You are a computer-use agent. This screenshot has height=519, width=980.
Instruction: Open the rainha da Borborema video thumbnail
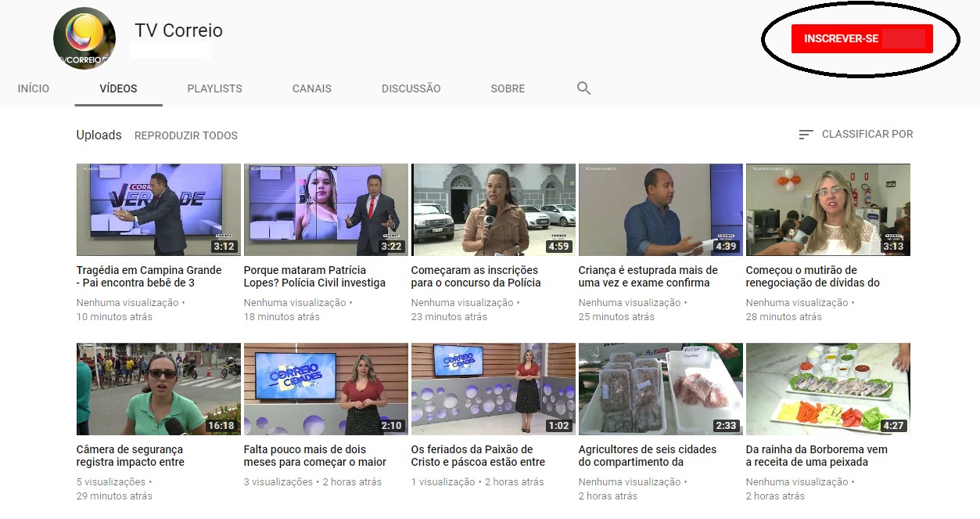828,389
